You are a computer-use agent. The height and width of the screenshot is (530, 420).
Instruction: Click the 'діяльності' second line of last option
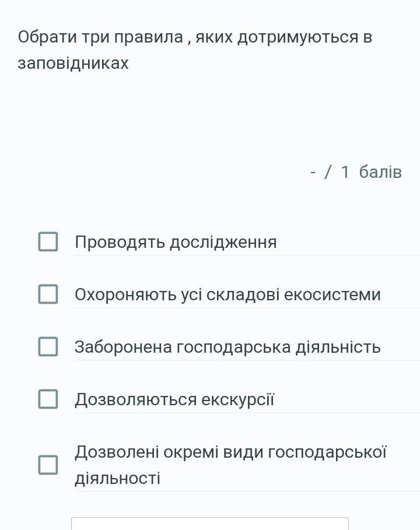(117, 479)
